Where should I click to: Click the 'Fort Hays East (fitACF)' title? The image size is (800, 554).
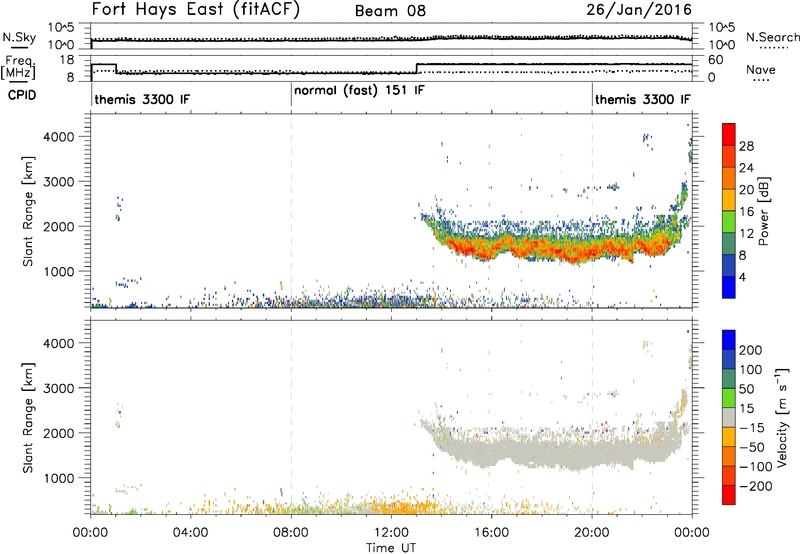[196, 10]
